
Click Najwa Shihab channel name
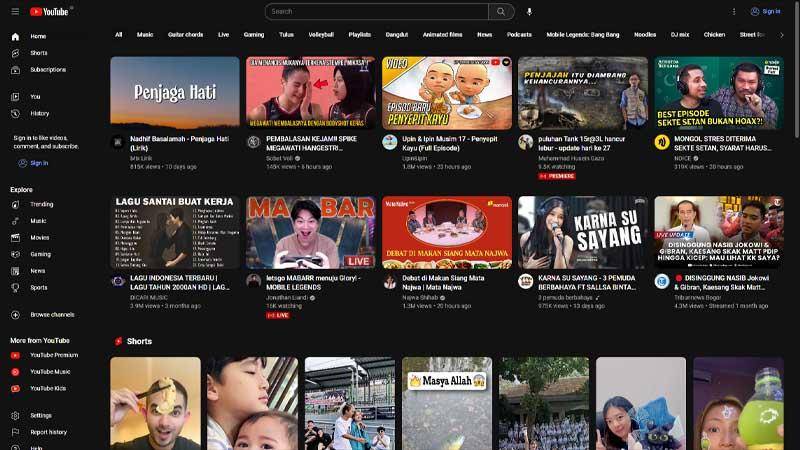tap(420, 297)
